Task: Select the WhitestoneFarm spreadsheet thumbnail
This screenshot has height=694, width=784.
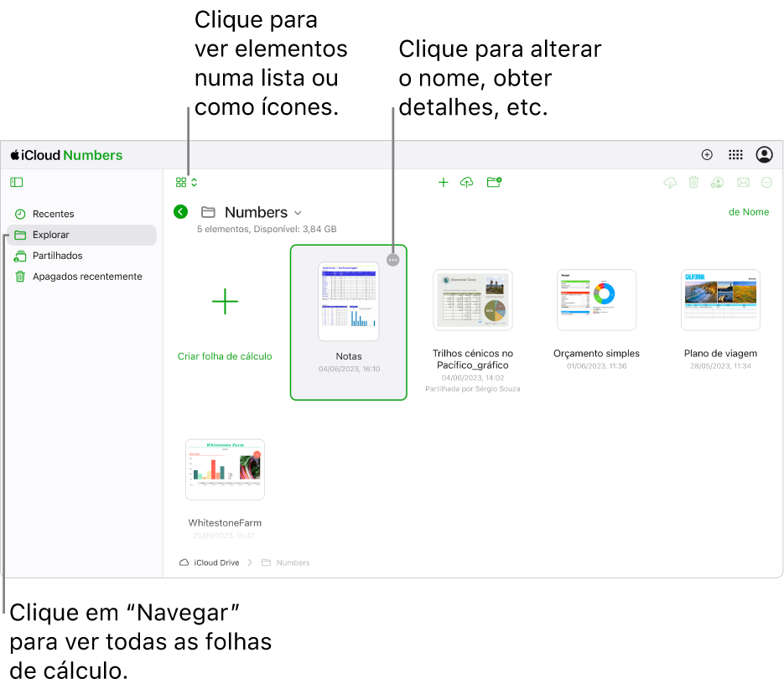Action: (x=225, y=469)
